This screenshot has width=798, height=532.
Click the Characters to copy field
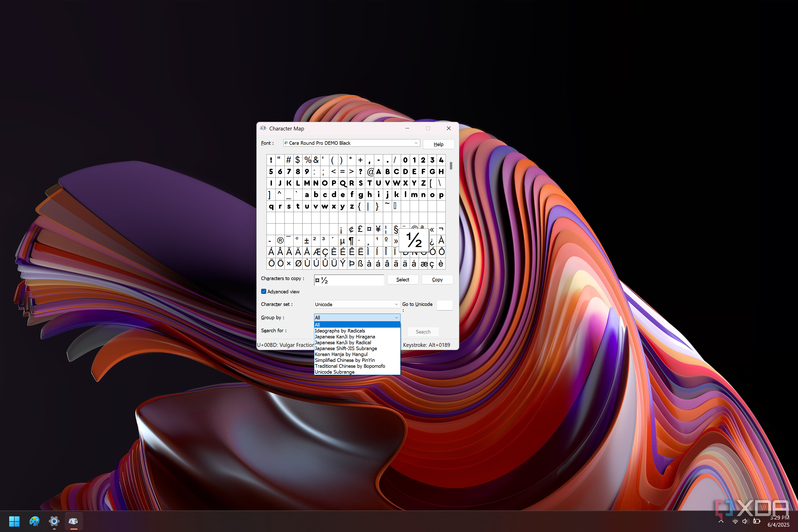349,280
